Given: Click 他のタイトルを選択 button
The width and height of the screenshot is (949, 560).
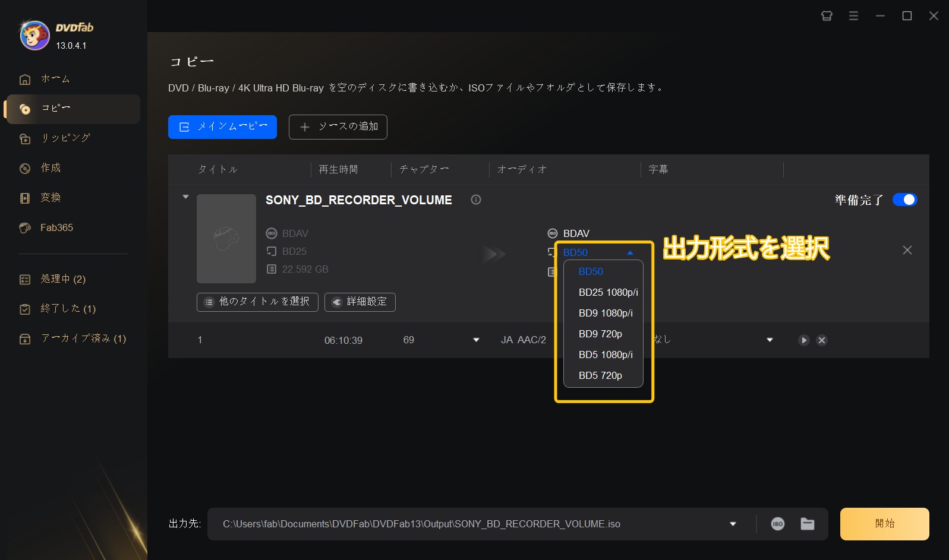Looking at the screenshot, I should 257,302.
